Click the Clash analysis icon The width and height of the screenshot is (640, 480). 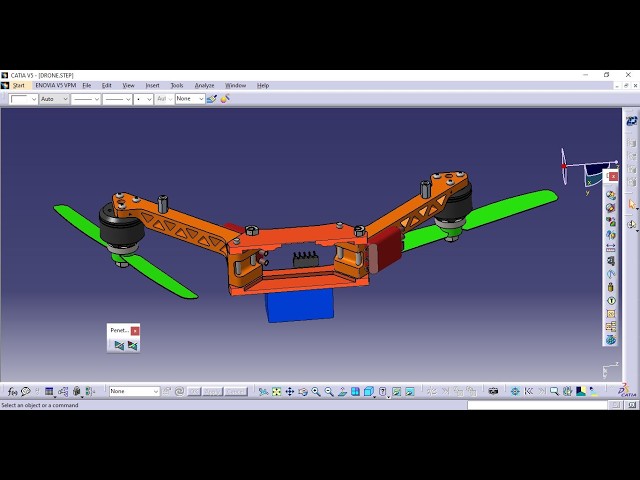click(611, 208)
